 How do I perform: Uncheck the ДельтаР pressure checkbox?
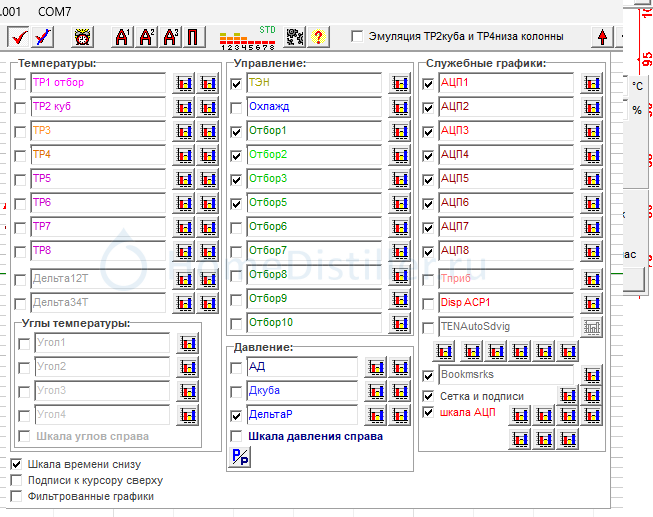[236, 415]
